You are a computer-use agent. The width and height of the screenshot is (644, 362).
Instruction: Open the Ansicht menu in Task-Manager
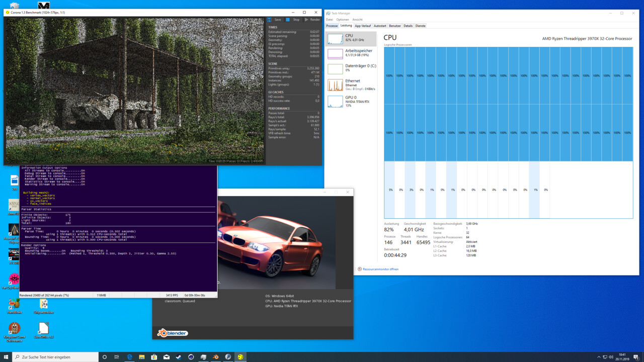tap(357, 20)
